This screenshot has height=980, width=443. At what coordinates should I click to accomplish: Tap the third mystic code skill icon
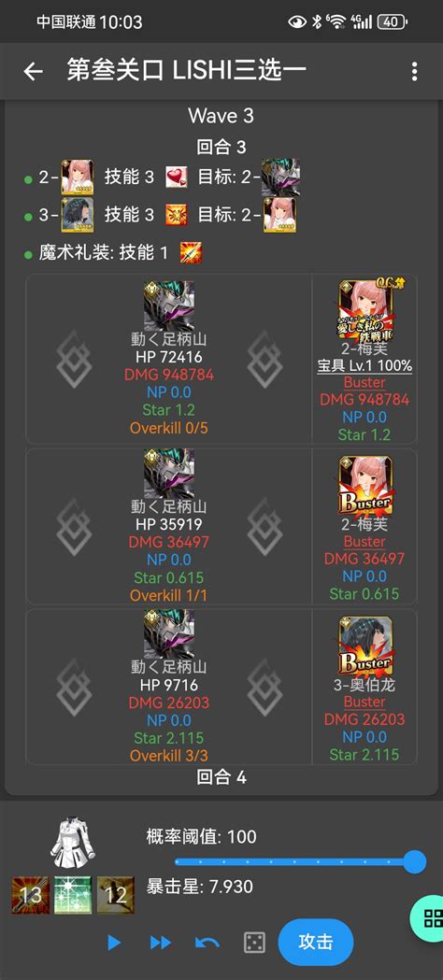(116, 895)
